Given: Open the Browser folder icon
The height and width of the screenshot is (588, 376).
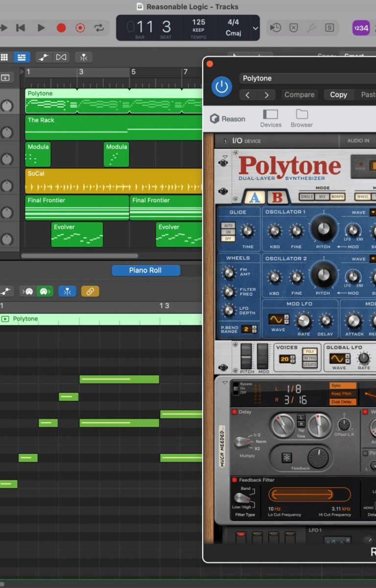Looking at the screenshot, I should click(302, 118).
